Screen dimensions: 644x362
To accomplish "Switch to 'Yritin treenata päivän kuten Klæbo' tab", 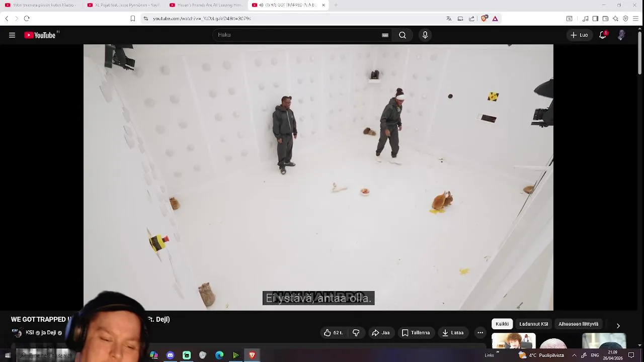I will pyautogui.click(x=40, y=5).
